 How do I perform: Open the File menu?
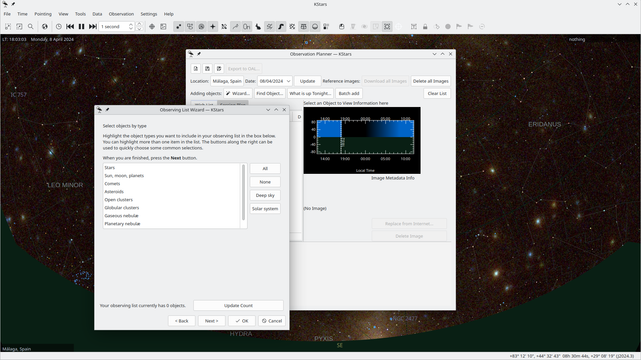coord(7,14)
